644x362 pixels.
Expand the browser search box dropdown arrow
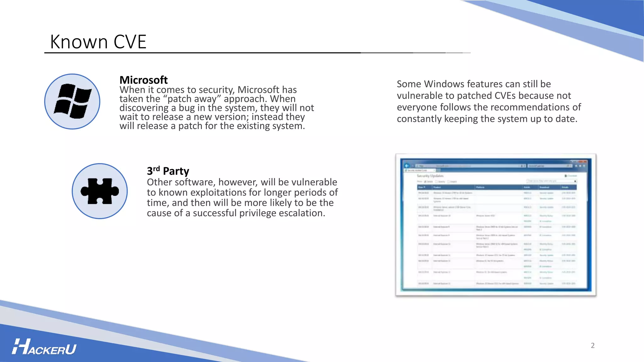(x=571, y=166)
